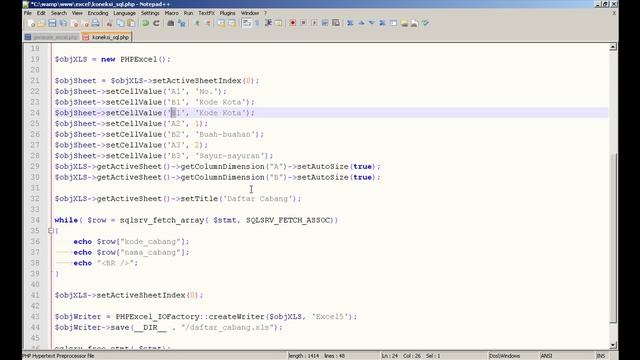Save the current file via toolbar
The width and height of the screenshot is (640, 360).
tap(52, 23)
